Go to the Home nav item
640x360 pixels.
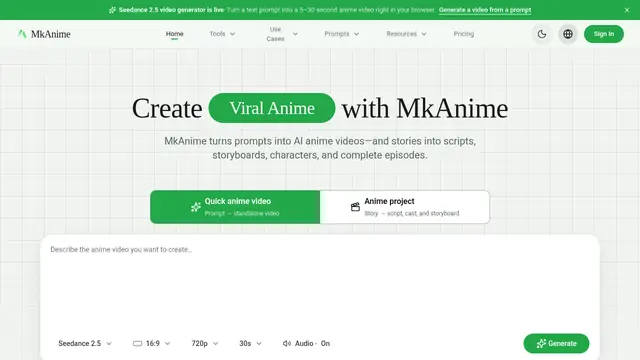click(175, 34)
